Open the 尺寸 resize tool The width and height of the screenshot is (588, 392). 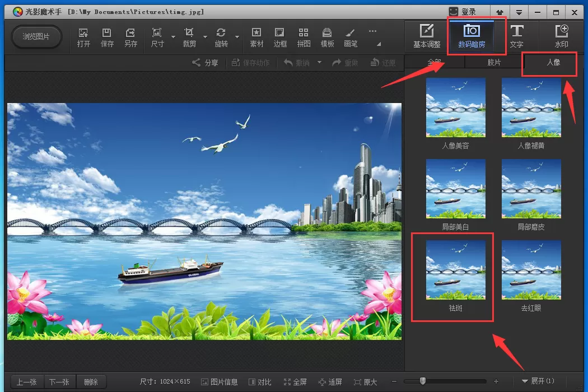pos(157,38)
